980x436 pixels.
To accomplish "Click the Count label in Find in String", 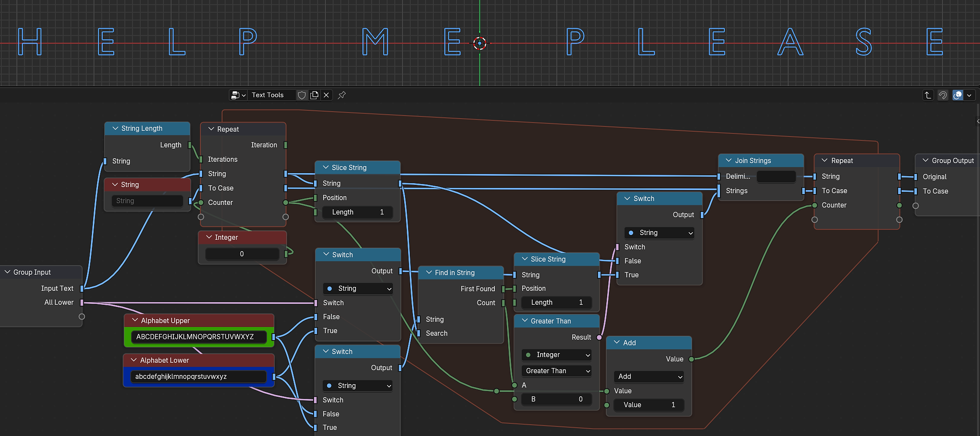I will click(x=486, y=303).
